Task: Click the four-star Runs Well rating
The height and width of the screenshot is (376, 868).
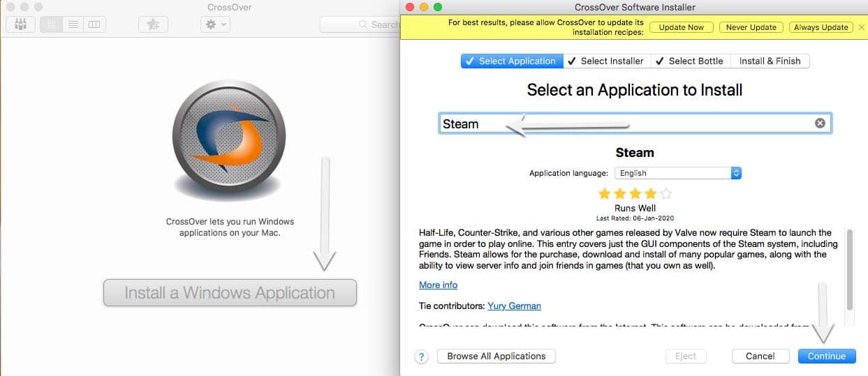Action: pyautogui.click(x=635, y=193)
